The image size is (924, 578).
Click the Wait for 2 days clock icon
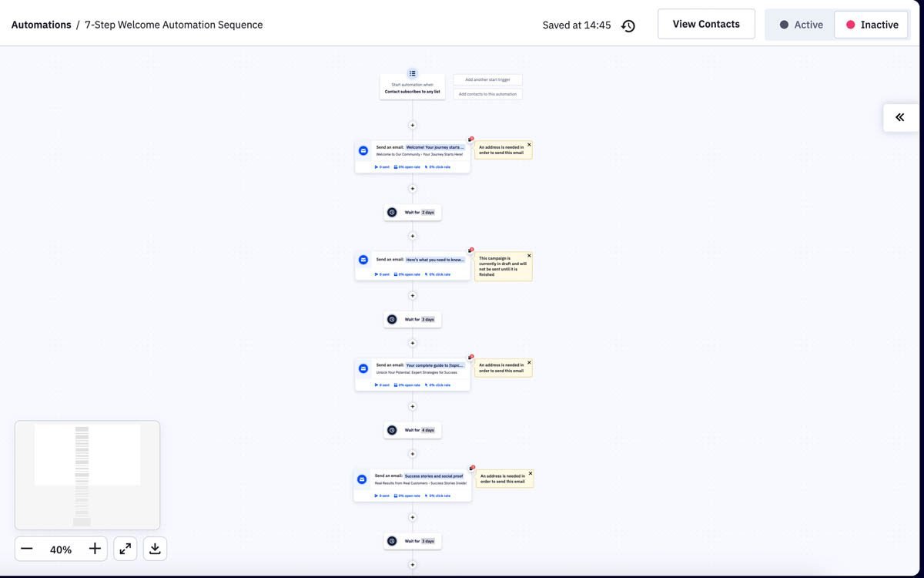[x=392, y=212]
